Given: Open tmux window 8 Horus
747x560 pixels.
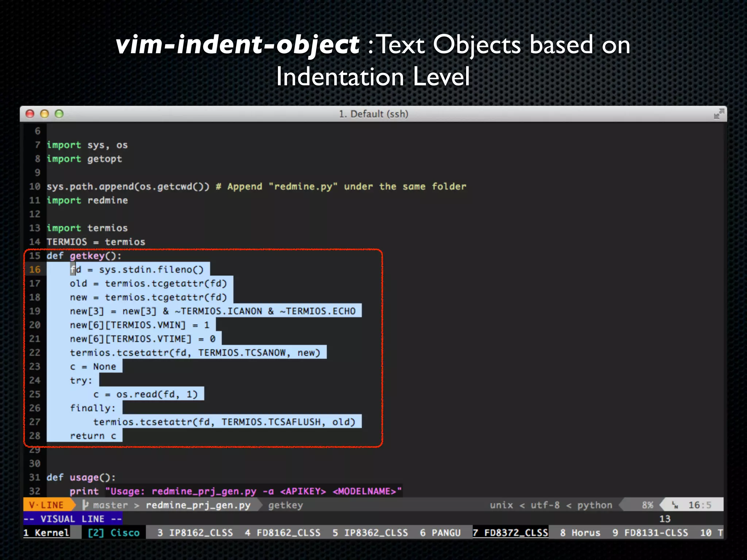Looking at the screenshot, I should (580, 533).
